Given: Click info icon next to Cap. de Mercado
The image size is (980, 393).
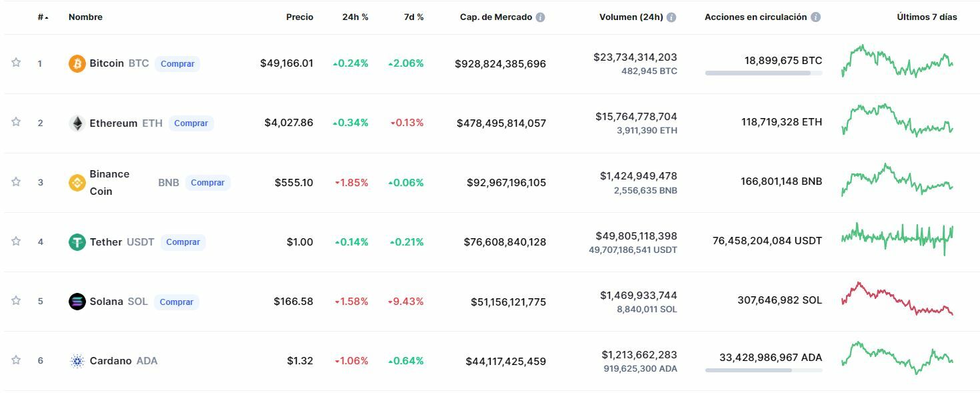Looking at the screenshot, I should [x=541, y=17].
